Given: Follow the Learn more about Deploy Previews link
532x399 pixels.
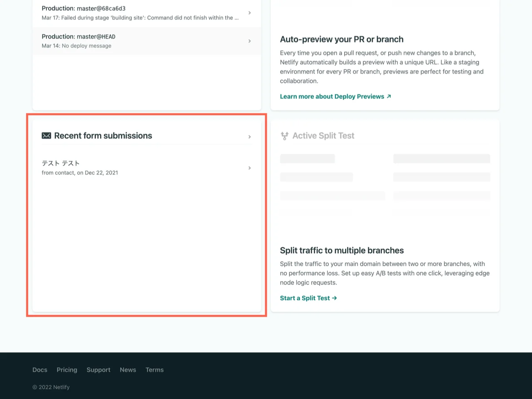Looking at the screenshot, I should coord(332,96).
